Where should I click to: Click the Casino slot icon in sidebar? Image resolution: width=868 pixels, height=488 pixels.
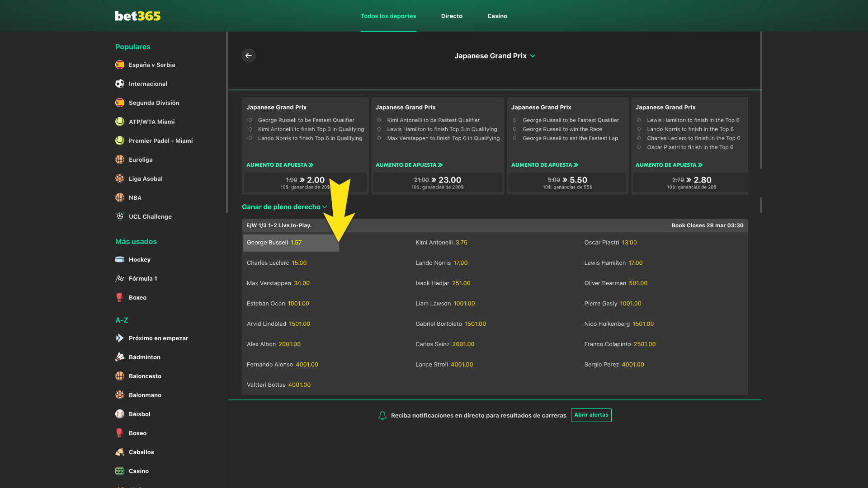click(120, 471)
